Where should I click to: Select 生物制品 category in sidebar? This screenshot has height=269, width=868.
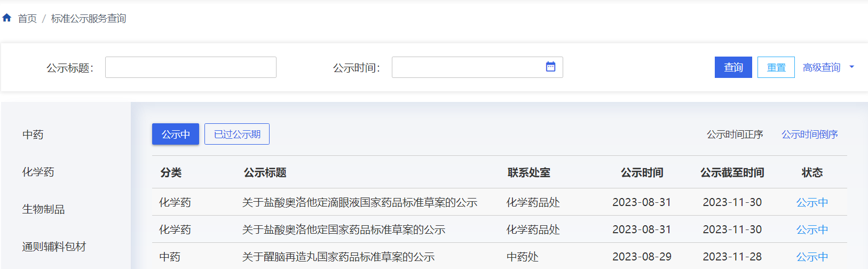[44, 209]
